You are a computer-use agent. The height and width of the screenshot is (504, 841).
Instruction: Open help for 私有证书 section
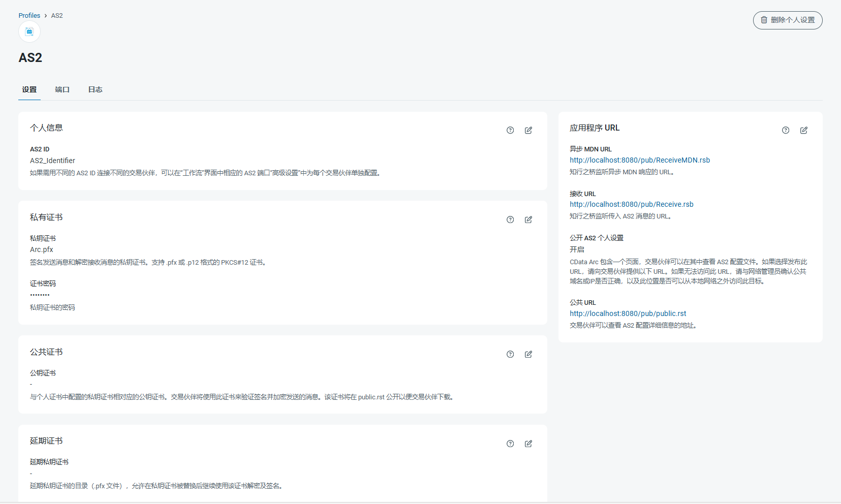tap(510, 219)
